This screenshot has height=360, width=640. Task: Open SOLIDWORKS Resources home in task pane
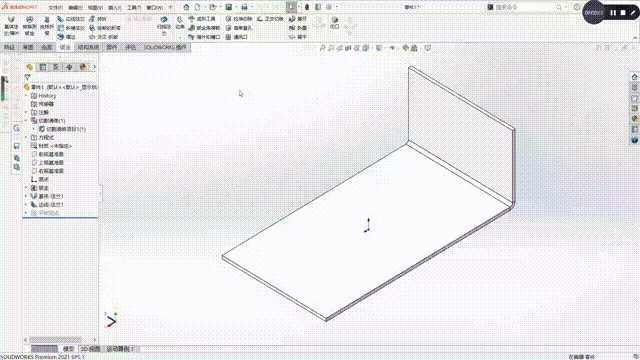[x=634, y=77]
